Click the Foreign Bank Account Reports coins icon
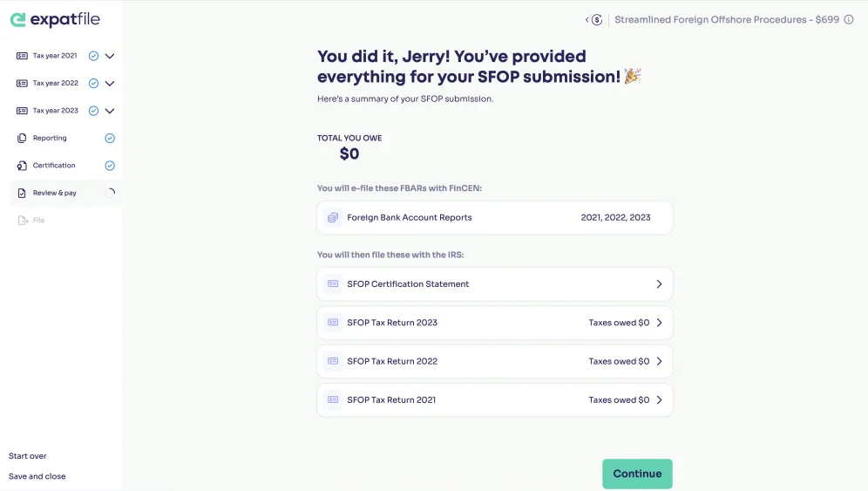The width and height of the screenshot is (868, 491). click(x=333, y=218)
